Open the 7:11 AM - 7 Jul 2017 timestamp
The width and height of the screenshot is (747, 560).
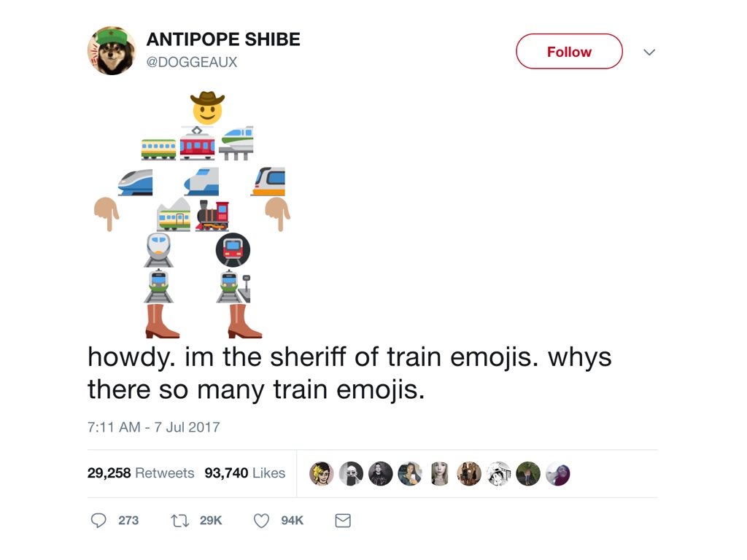point(154,427)
